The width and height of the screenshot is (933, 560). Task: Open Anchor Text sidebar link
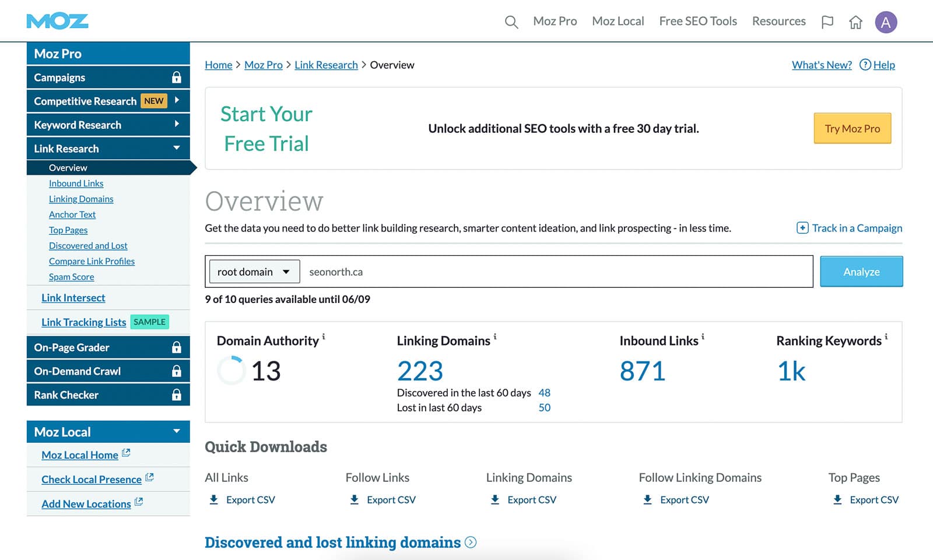tap(72, 214)
